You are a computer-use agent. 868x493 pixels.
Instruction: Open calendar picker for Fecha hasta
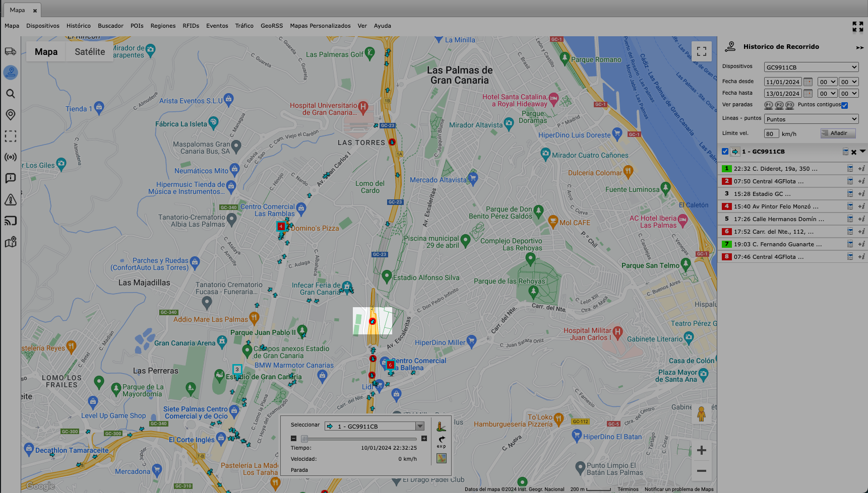[x=808, y=93]
